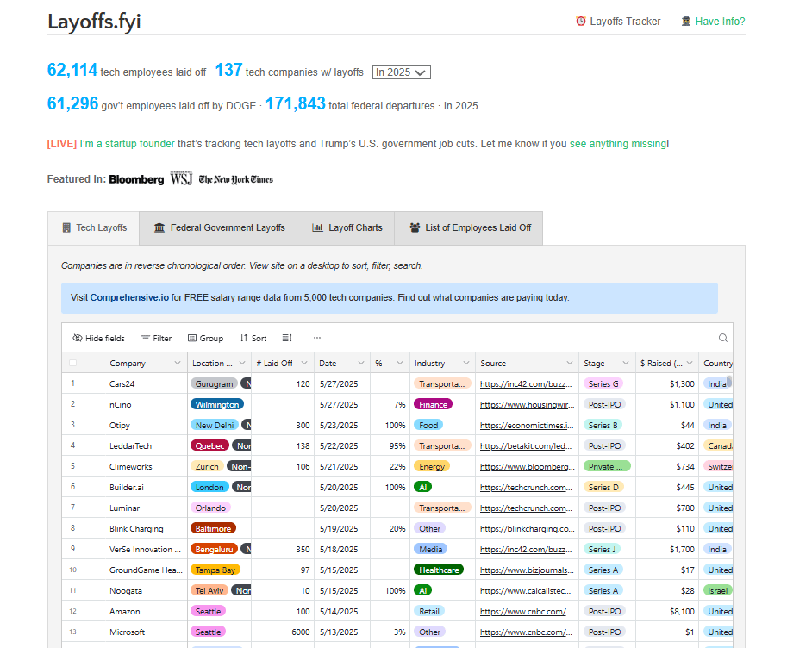Click the Gurugram location tag
This screenshot has height=648, width=812.
click(x=215, y=384)
